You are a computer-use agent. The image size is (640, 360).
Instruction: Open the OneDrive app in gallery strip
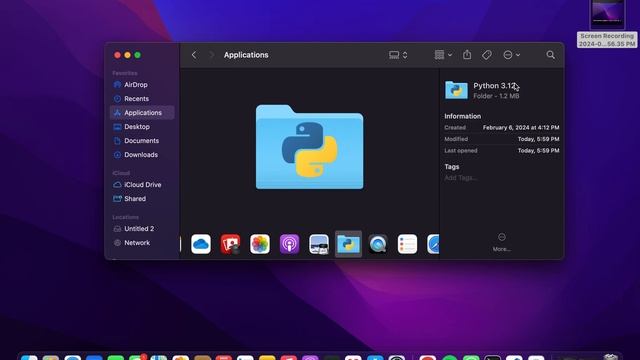(x=201, y=244)
